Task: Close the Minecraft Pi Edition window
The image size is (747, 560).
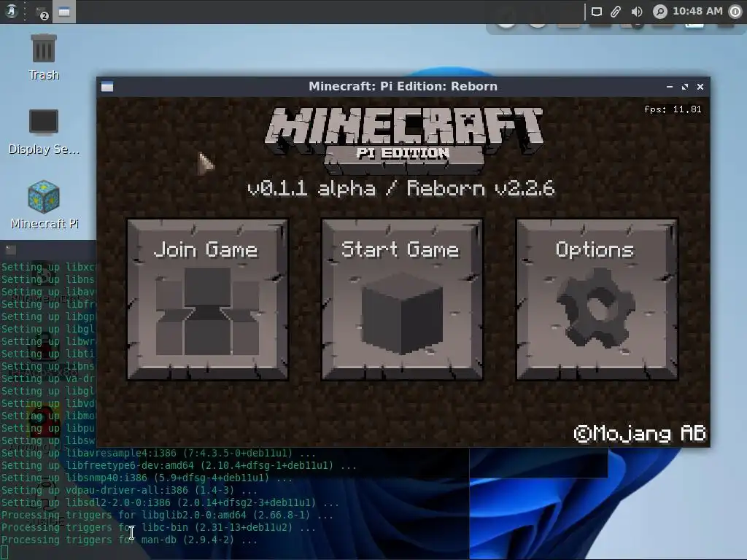Action: coord(700,87)
